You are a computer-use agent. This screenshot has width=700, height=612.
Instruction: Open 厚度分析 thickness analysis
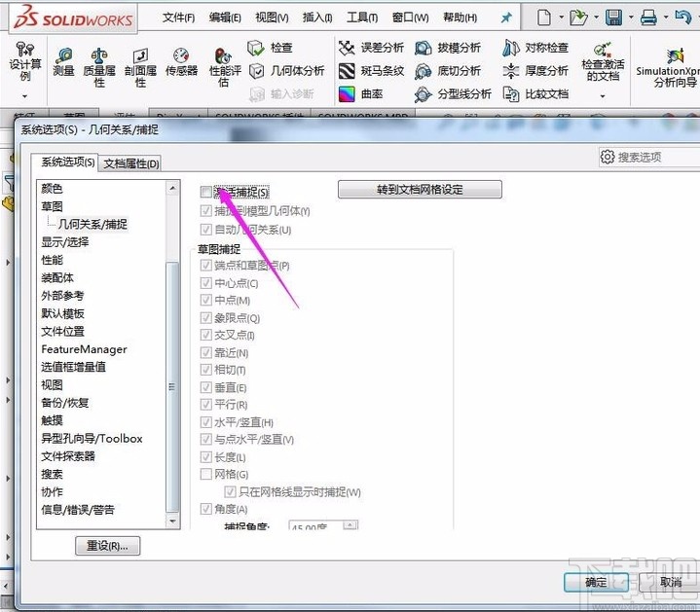click(x=535, y=71)
